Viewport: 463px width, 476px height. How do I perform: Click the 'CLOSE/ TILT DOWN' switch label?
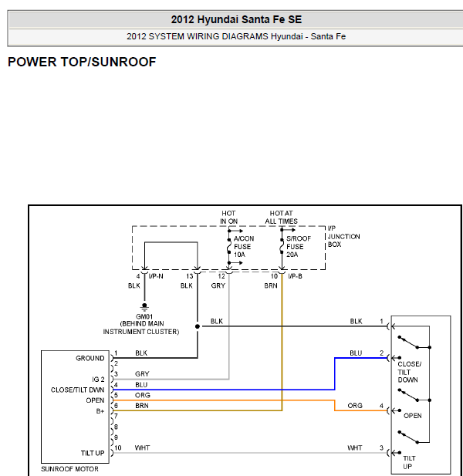[409, 372]
